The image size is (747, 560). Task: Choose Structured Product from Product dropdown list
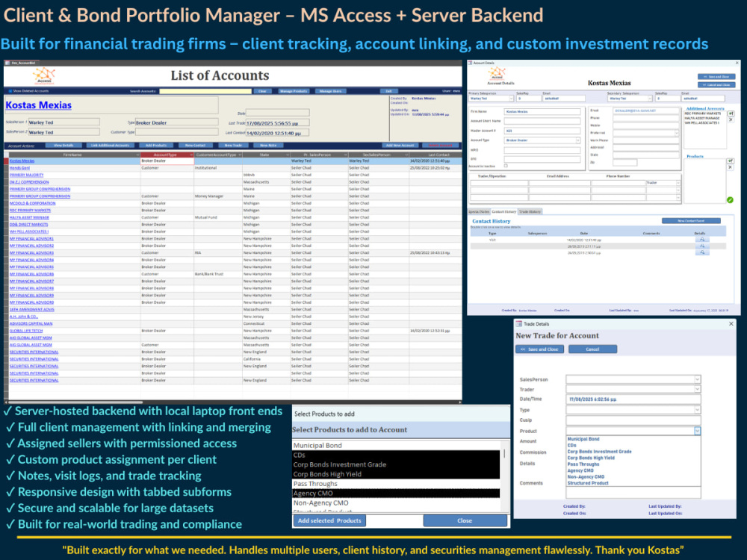[x=588, y=483]
